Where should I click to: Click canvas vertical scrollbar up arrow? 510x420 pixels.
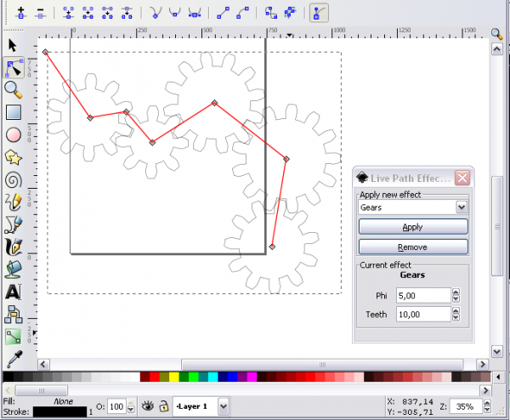tap(497, 49)
